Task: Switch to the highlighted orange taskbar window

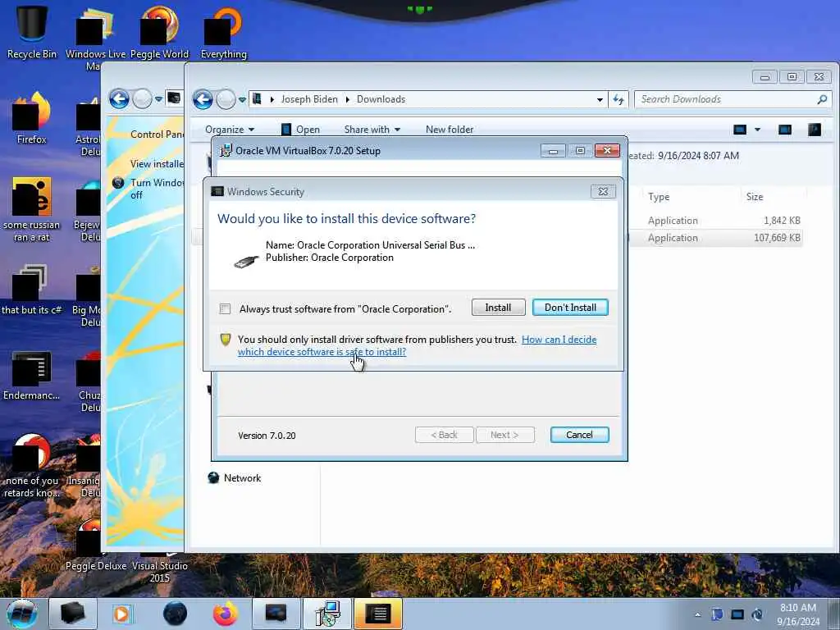Action: tap(377, 614)
